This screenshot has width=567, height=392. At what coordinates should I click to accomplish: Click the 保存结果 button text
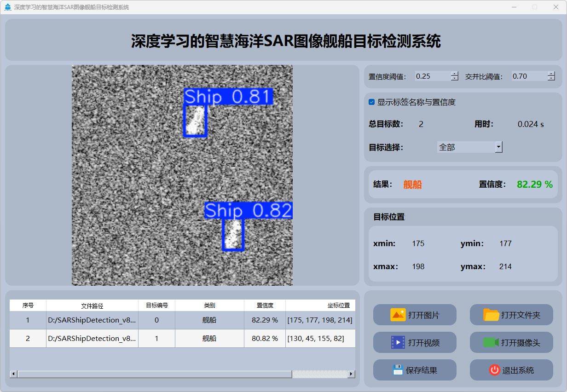421,370
